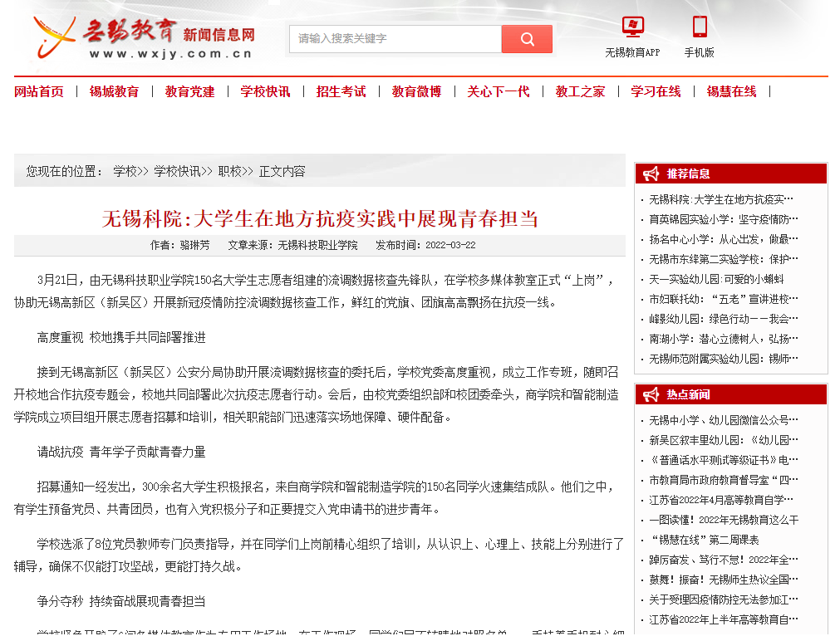Open recommended link 天一实验幼儿园:可爱的小蝌蚪
840x636 pixels.
point(716,280)
